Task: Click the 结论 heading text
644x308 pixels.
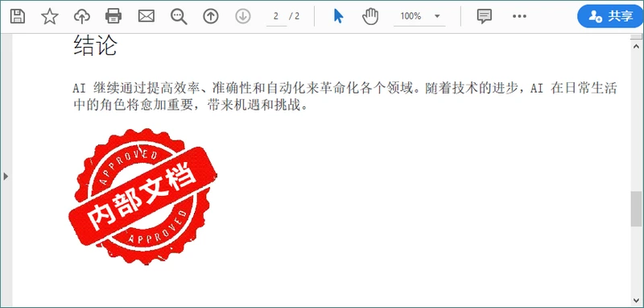Action: point(95,46)
